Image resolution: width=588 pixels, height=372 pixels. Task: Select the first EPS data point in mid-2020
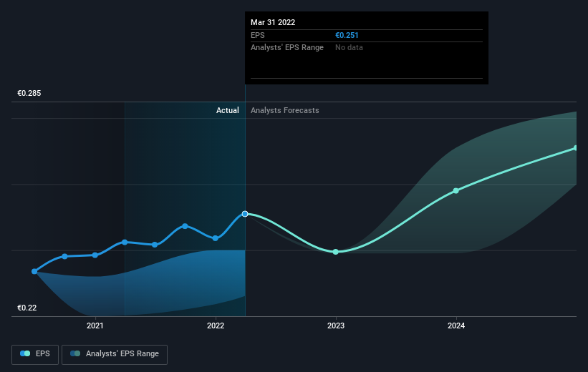(x=34, y=271)
